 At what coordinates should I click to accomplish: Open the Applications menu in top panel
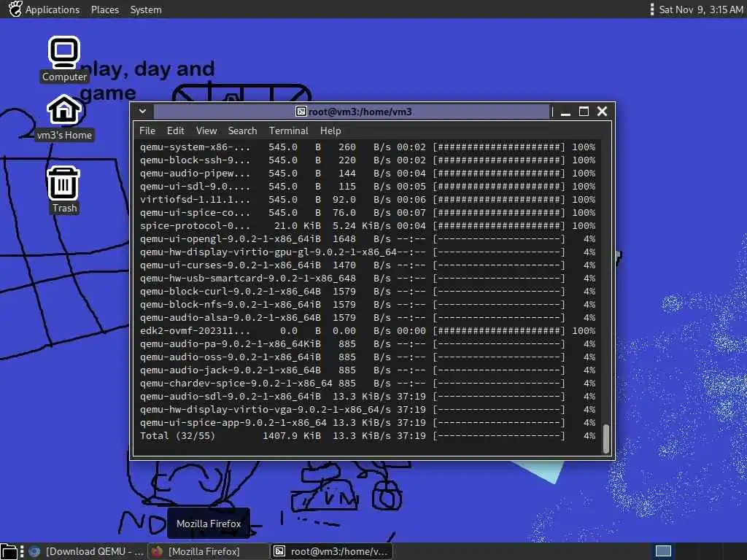pos(53,9)
